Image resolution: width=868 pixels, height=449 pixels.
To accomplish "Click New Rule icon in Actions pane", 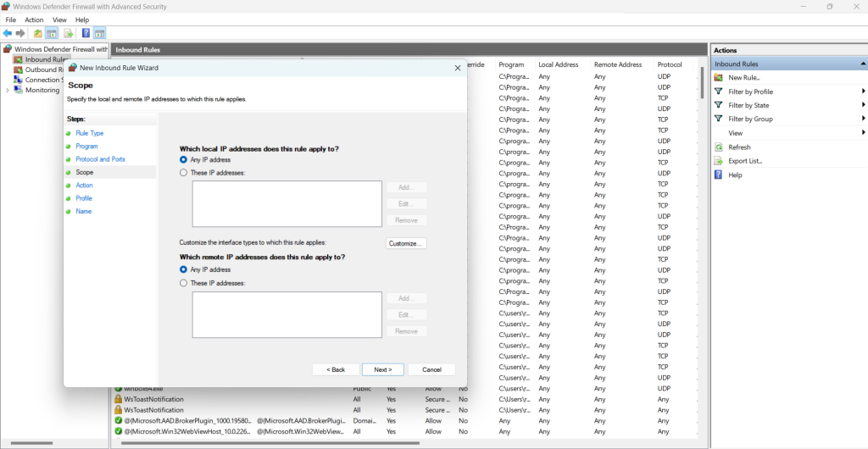I will pos(719,77).
